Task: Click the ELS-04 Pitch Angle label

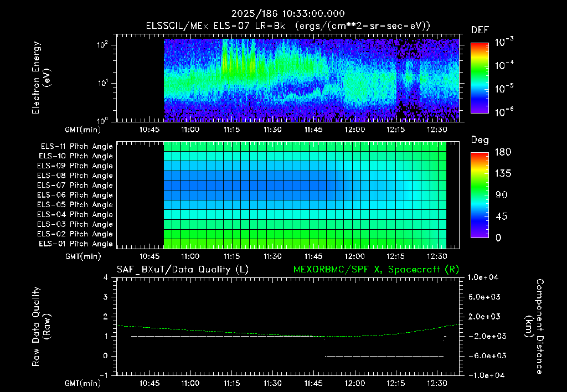Action: click(x=75, y=214)
